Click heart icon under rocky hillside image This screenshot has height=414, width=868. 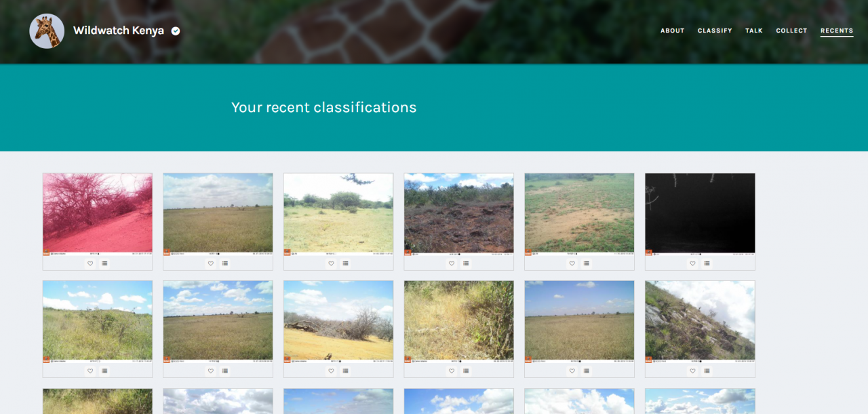[x=692, y=371]
